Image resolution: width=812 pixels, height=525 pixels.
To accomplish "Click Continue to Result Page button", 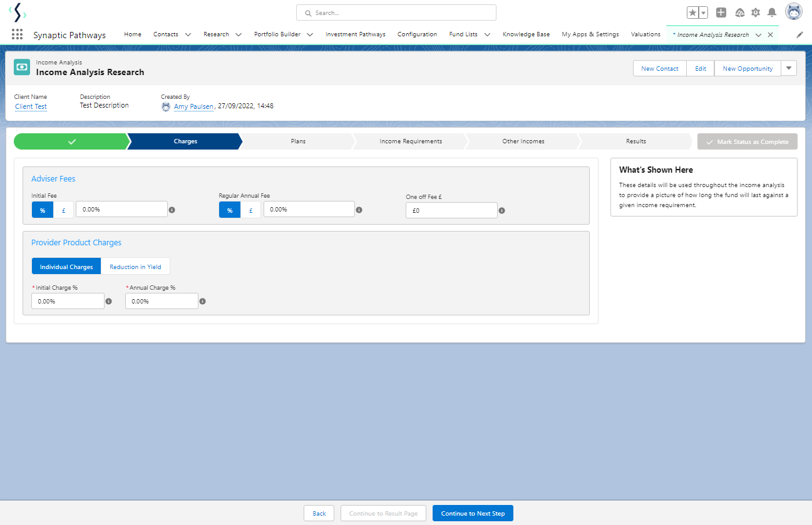I will [383, 513].
